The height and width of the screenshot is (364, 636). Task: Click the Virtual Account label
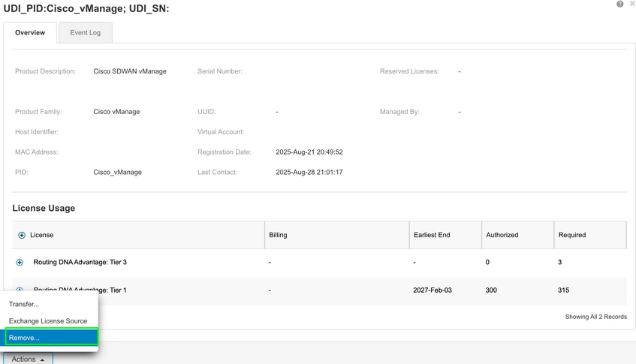[x=221, y=132]
